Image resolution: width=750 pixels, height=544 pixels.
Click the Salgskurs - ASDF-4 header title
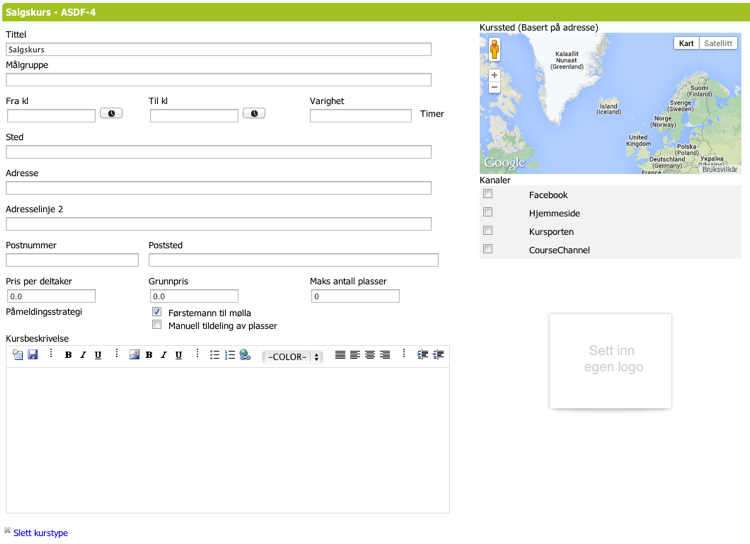(51, 12)
